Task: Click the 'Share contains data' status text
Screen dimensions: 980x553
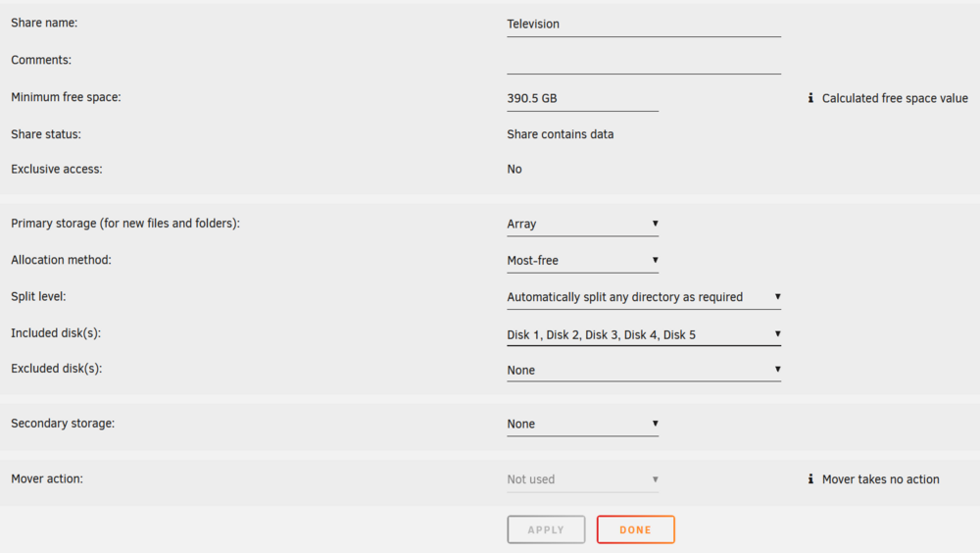Action: tap(560, 134)
